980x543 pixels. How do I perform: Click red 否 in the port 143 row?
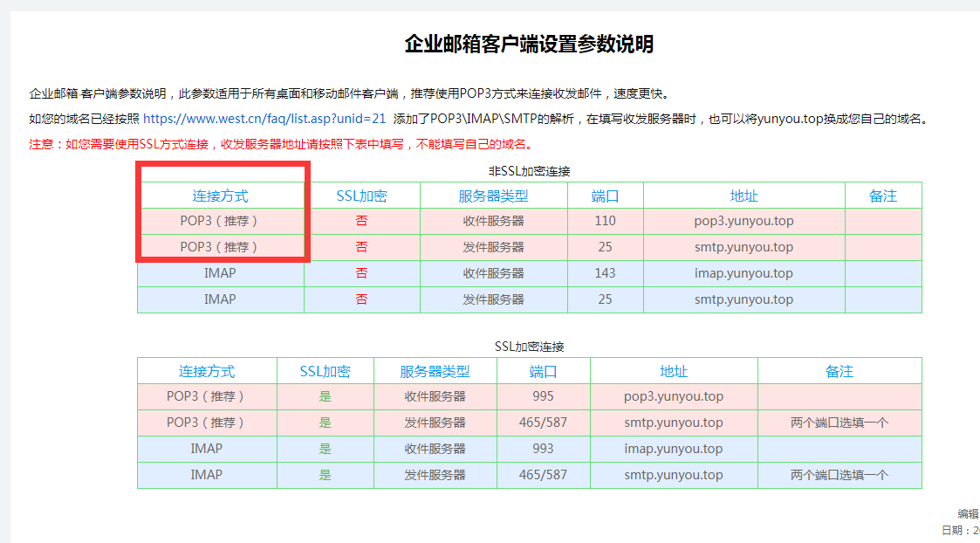click(362, 273)
